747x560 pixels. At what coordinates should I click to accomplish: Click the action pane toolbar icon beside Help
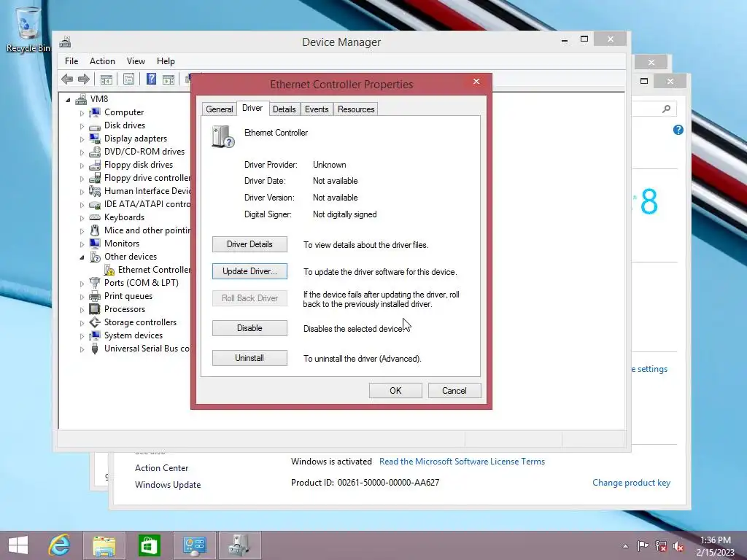tap(169, 79)
